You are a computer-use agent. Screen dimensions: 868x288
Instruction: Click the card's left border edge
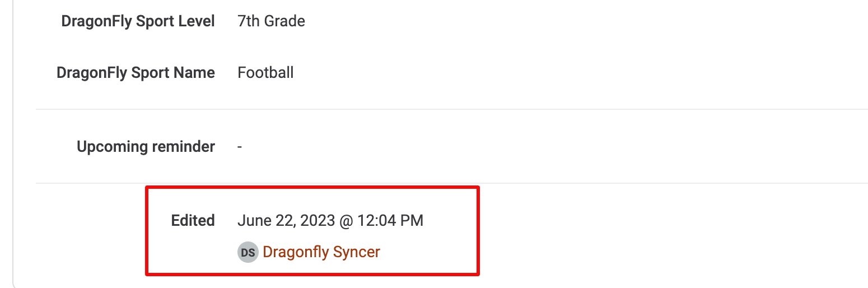point(13,140)
